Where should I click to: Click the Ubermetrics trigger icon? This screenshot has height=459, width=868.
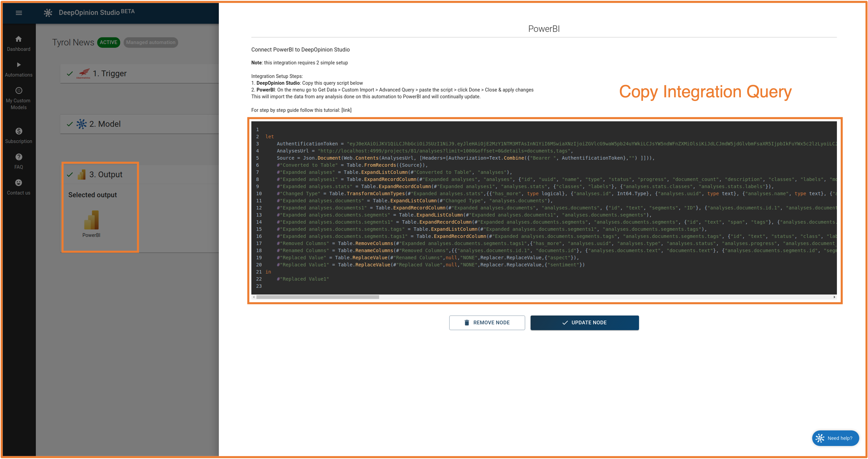click(83, 73)
